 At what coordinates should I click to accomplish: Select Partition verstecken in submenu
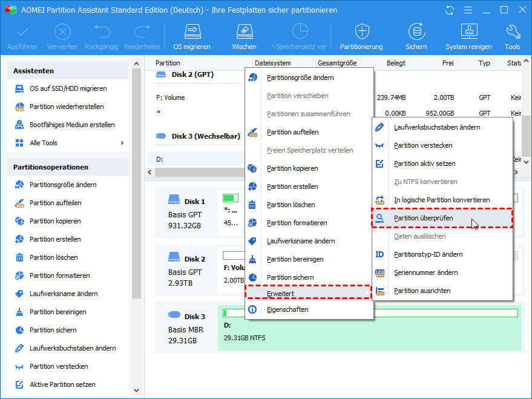click(x=442, y=145)
